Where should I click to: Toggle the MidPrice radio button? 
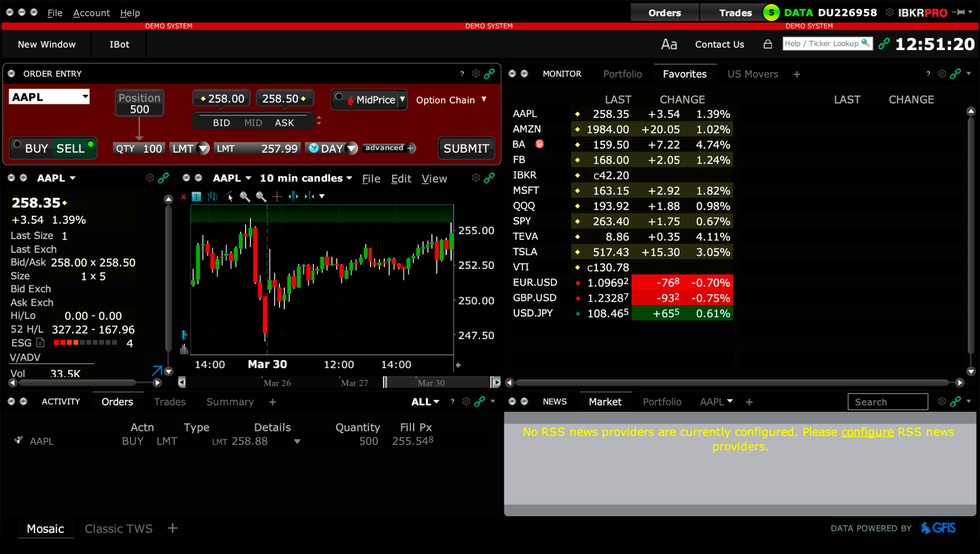tap(339, 97)
